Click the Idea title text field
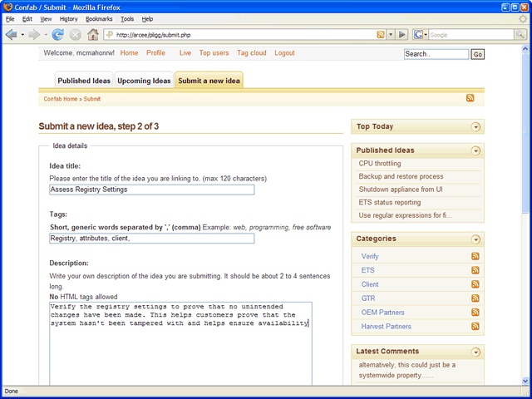Image resolution: width=532 pixels, height=399 pixels. coord(151,190)
